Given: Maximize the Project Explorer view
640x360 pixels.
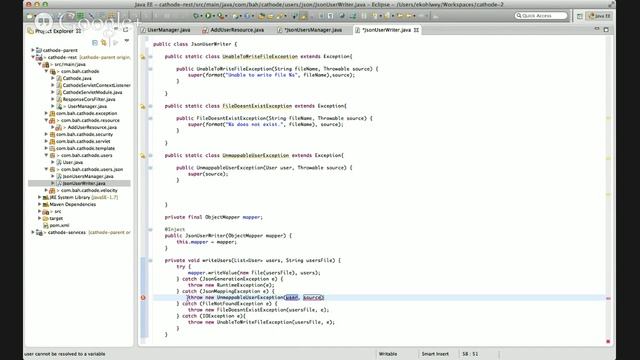Looking at the screenshot, I should click(126, 29).
